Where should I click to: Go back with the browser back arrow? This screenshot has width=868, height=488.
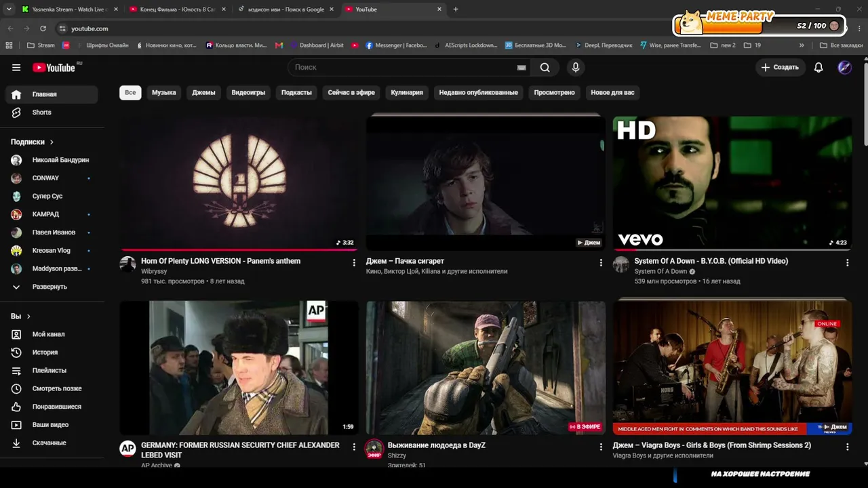coord(10,28)
